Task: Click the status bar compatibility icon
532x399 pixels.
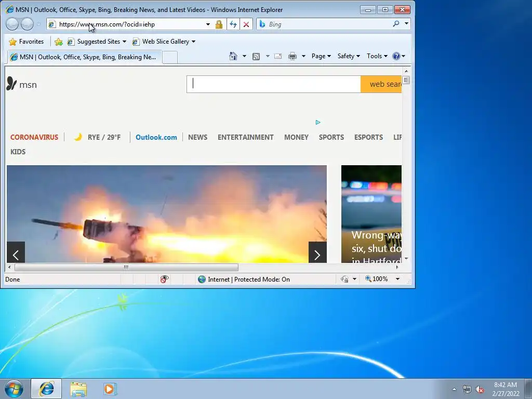Action: [x=344, y=279]
